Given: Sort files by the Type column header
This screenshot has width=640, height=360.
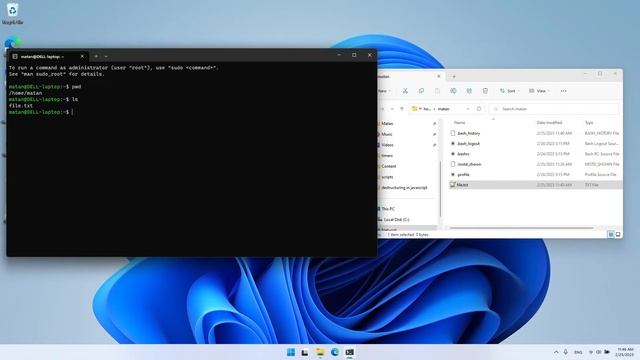Looking at the screenshot, I should pos(589,122).
